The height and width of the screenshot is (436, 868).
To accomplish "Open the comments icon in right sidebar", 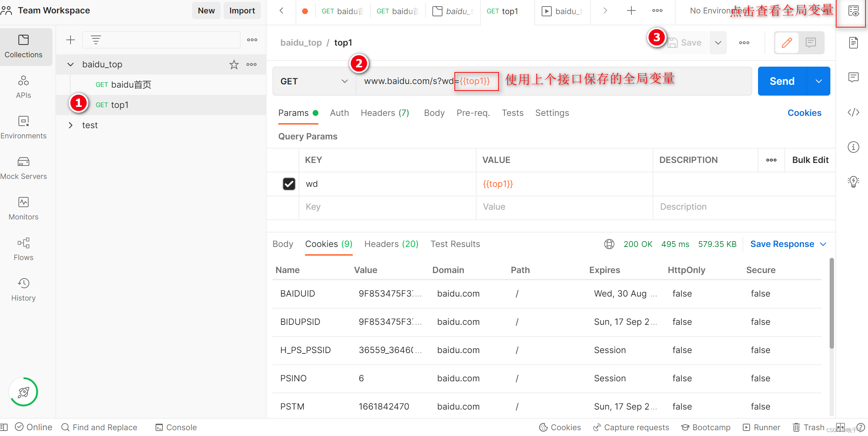I will [854, 77].
